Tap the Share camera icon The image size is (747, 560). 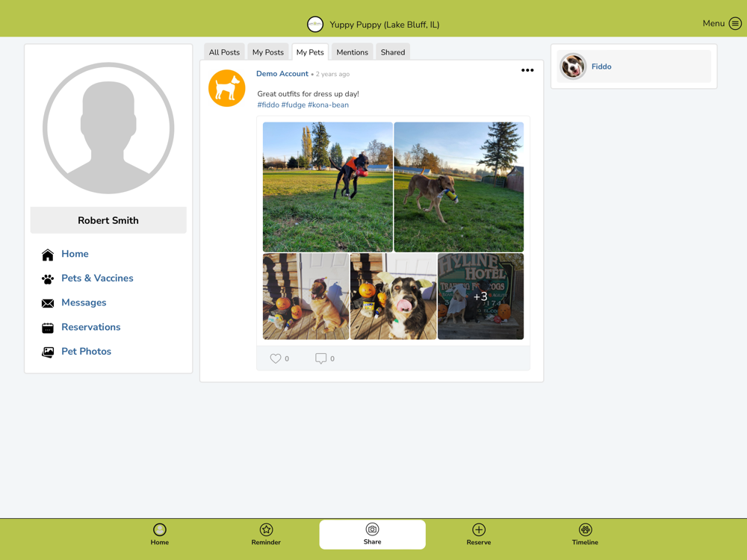[x=372, y=529]
